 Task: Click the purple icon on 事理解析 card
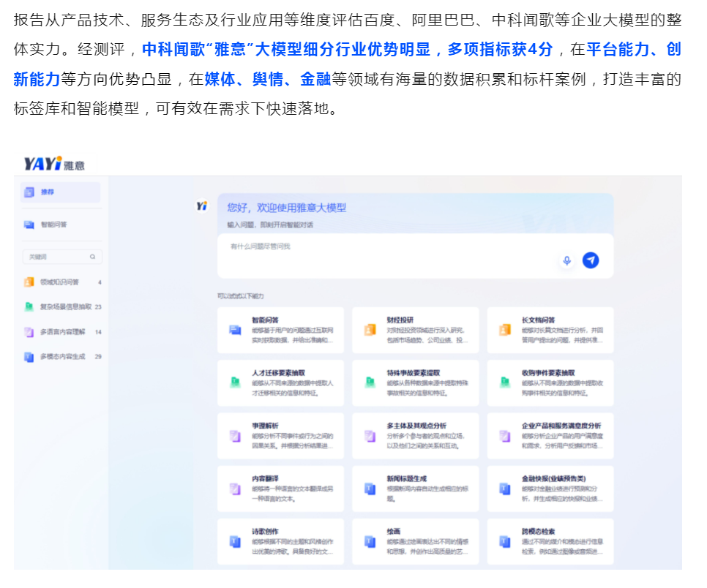pos(235,436)
